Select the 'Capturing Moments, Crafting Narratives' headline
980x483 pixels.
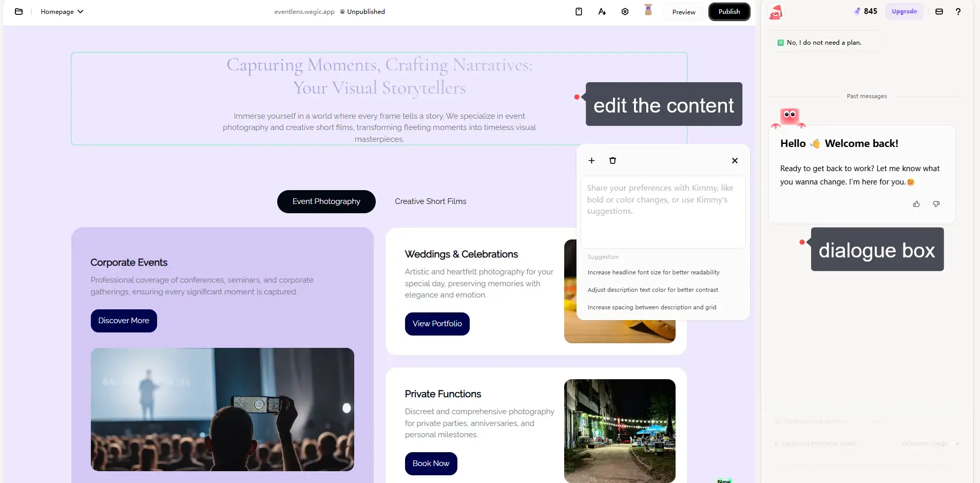pos(379,76)
